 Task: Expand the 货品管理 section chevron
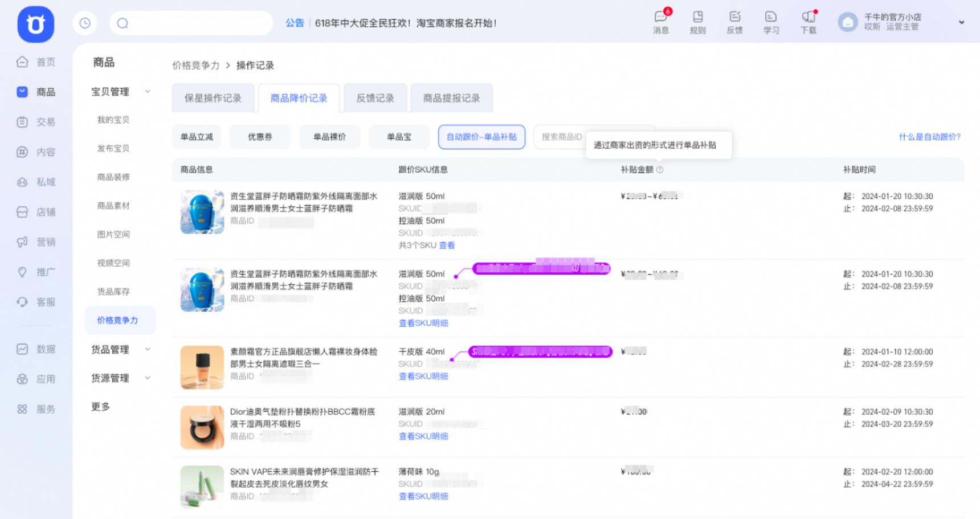(148, 349)
